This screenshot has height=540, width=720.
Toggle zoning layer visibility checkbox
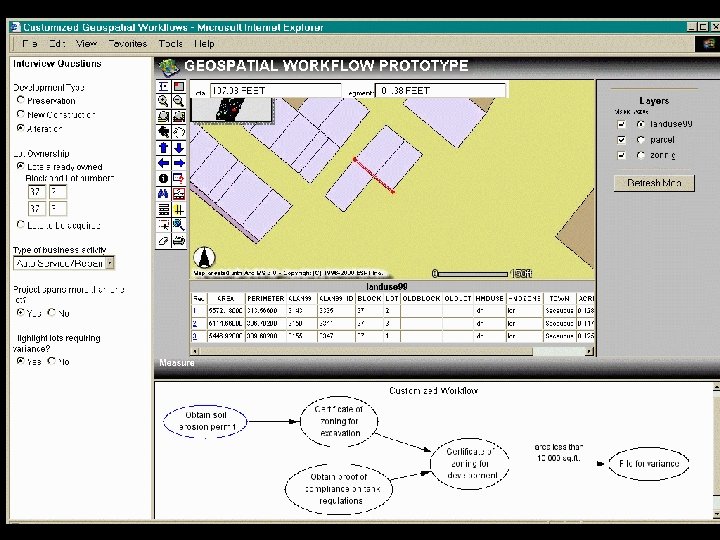coord(621,155)
